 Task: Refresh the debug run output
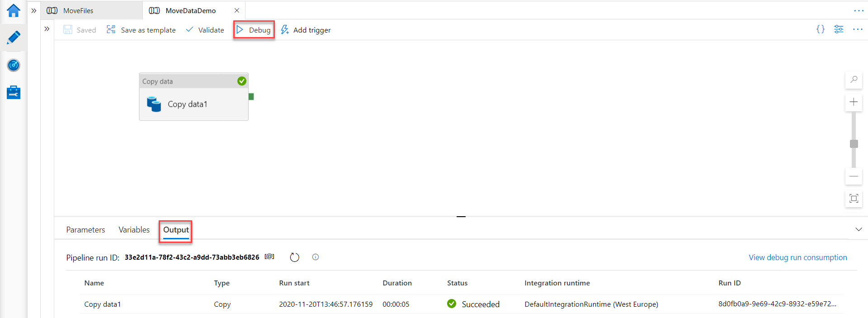tap(294, 257)
